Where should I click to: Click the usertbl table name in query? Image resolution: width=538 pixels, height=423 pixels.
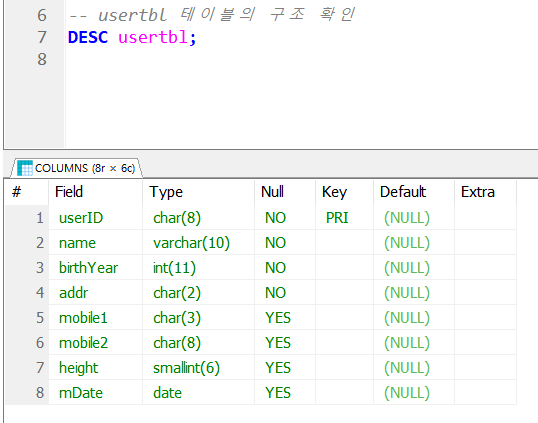point(153,37)
